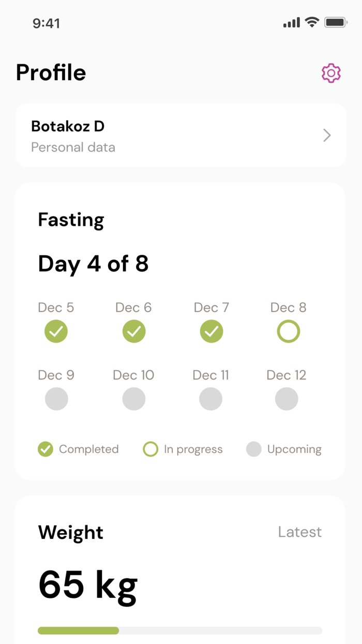Switch to the Latest weight view
The height and width of the screenshot is (644, 362).
coord(299,532)
